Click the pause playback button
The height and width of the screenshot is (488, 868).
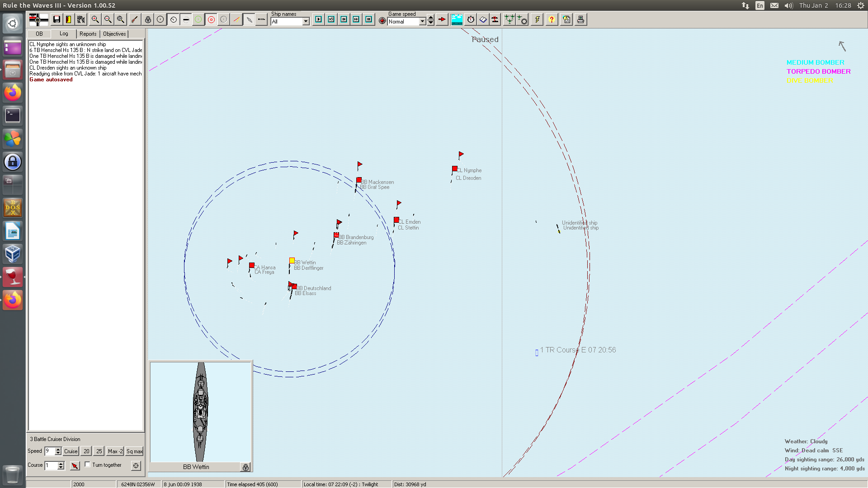click(x=369, y=19)
